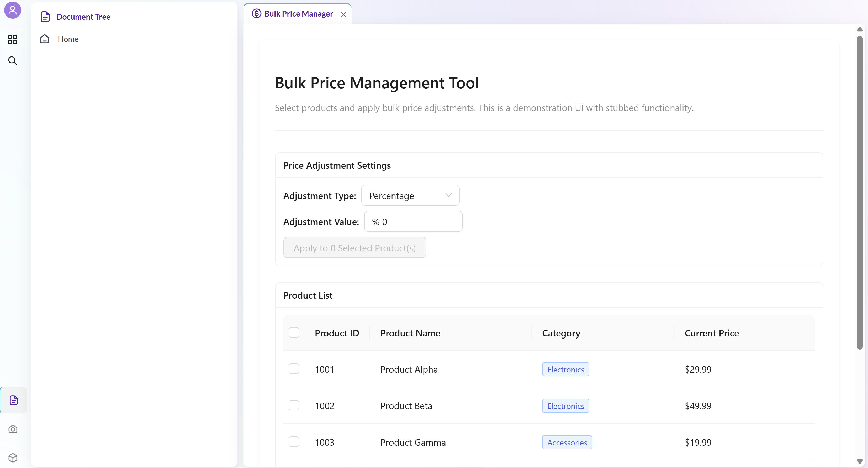Click the Electronics tag for Product Beta

pyautogui.click(x=565, y=406)
